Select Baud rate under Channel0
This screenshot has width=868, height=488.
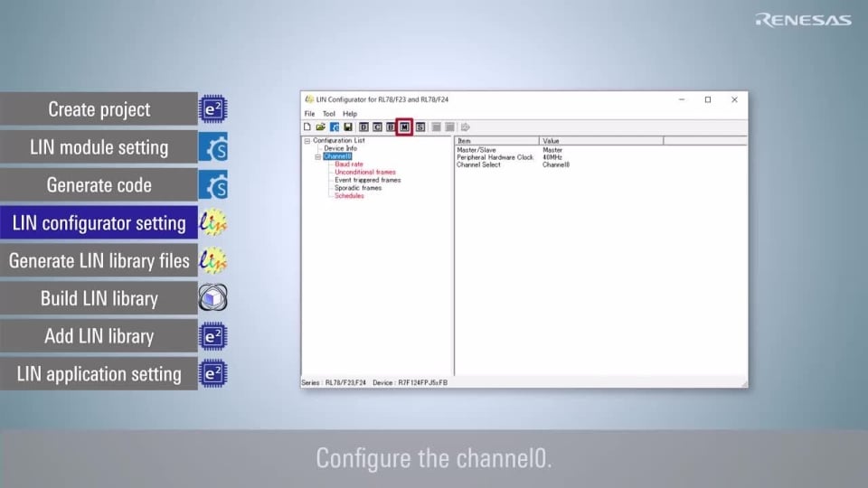[x=349, y=164]
